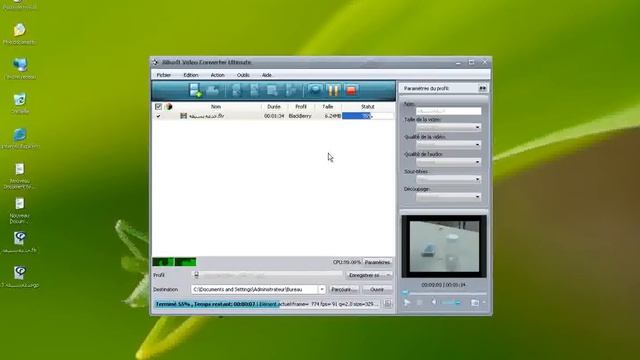The image size is (640, 360).
Task: Click the volume speaker icon under preview
Action: [434, 302]
